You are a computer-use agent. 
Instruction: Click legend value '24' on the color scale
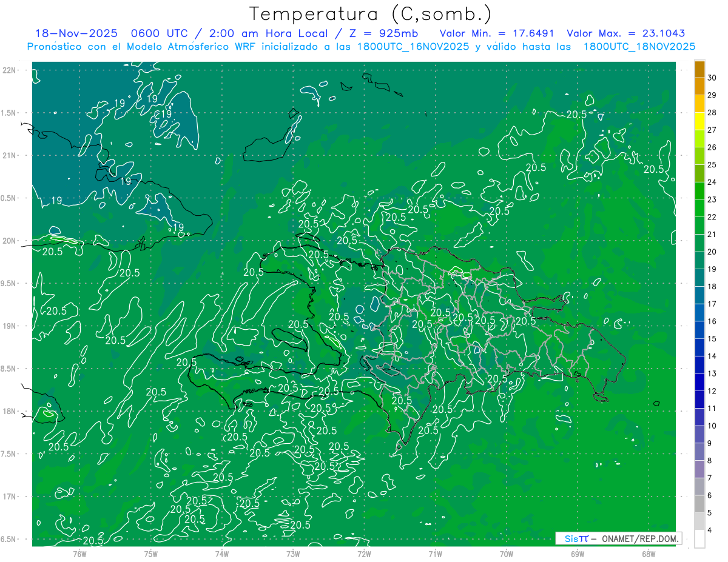[712, 182]
